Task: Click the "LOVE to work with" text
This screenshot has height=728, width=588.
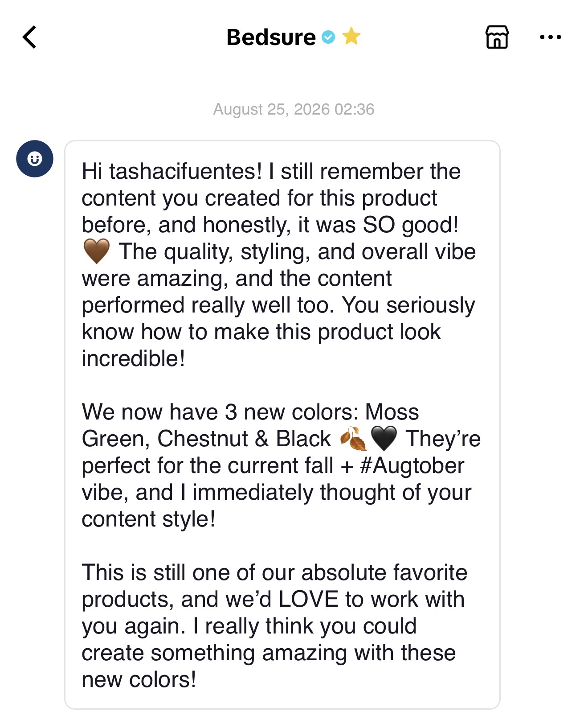Action: [x=372, y=600]
